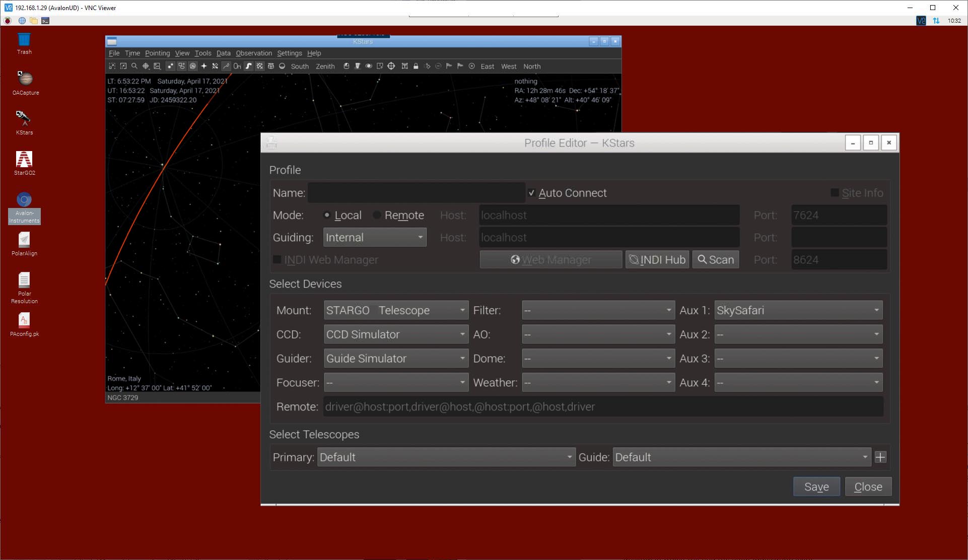This screenshot has width=968, height=560.
Task: Toggle horizontal grid icon in KStars toolbar
Action: 270,66
